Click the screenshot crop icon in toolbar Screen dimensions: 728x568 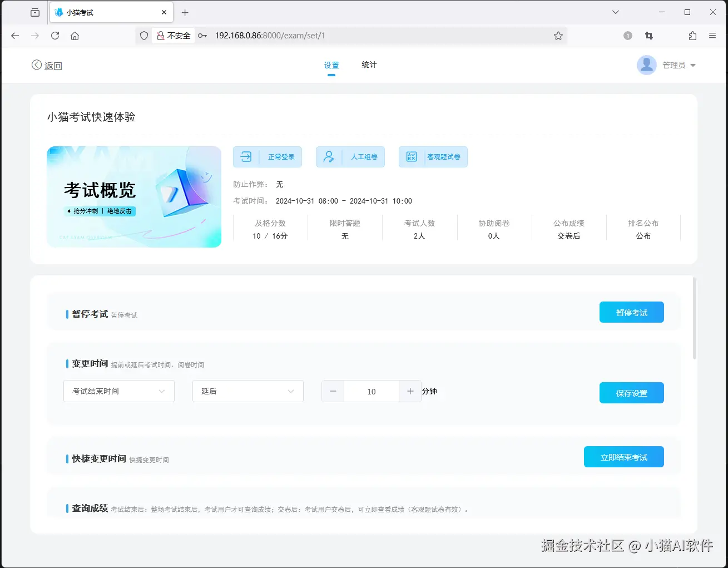648,36
